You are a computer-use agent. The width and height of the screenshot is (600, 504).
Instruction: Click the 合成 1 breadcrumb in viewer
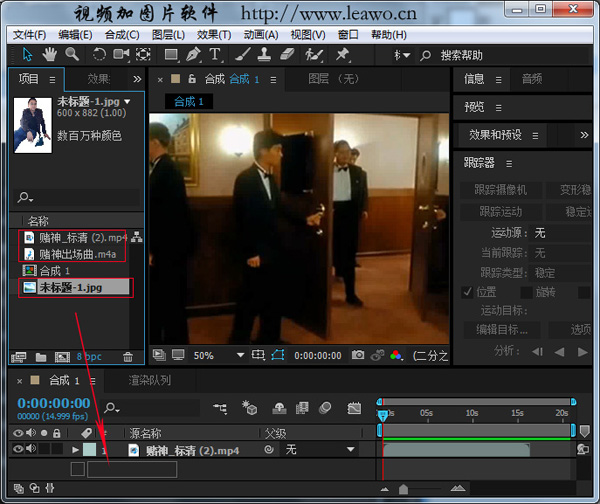189,102
